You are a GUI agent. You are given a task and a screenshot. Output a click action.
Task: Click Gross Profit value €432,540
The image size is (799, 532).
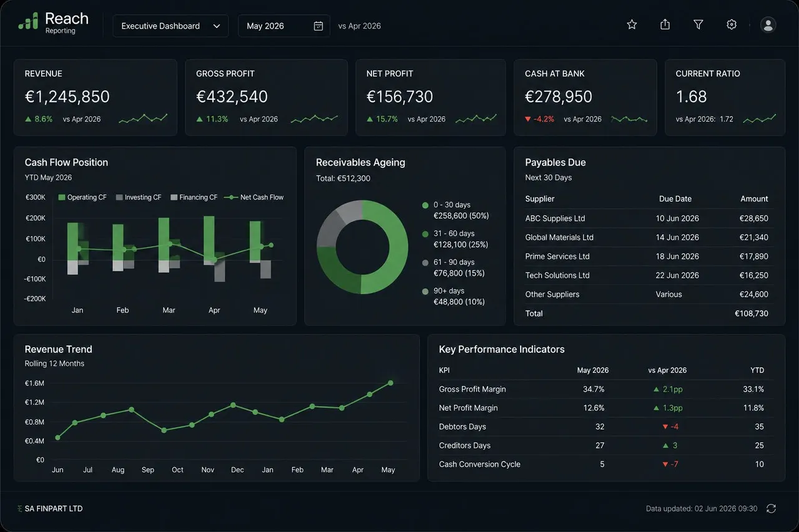[232, 97]
